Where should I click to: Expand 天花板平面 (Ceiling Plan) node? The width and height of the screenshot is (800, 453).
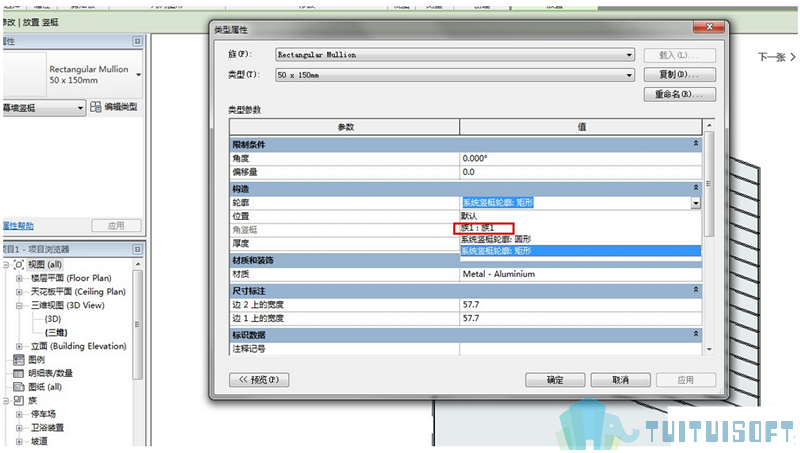[19, 292]
